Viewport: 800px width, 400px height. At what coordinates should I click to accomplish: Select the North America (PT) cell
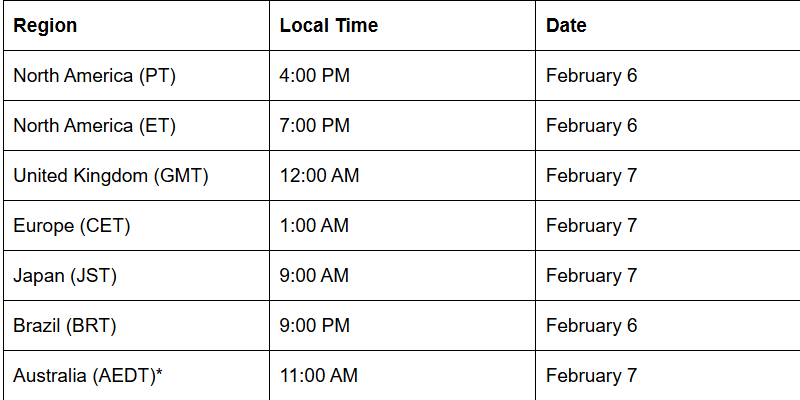[x=95, y=76]
